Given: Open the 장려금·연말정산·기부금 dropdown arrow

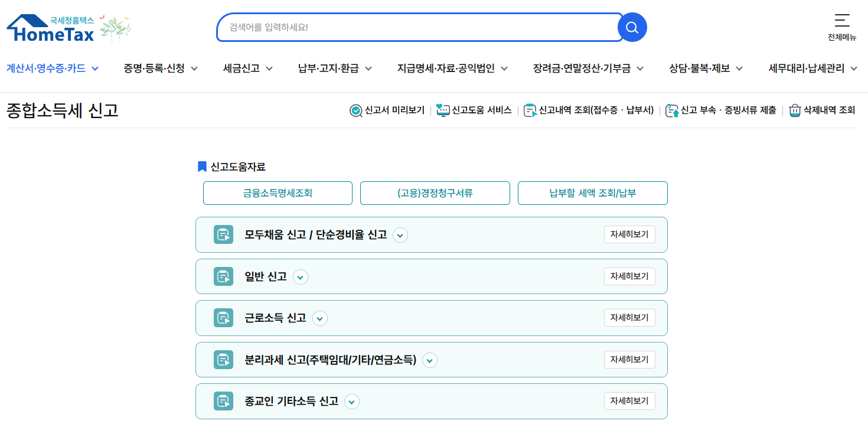Looking at the screenshot, I should 640,69.
